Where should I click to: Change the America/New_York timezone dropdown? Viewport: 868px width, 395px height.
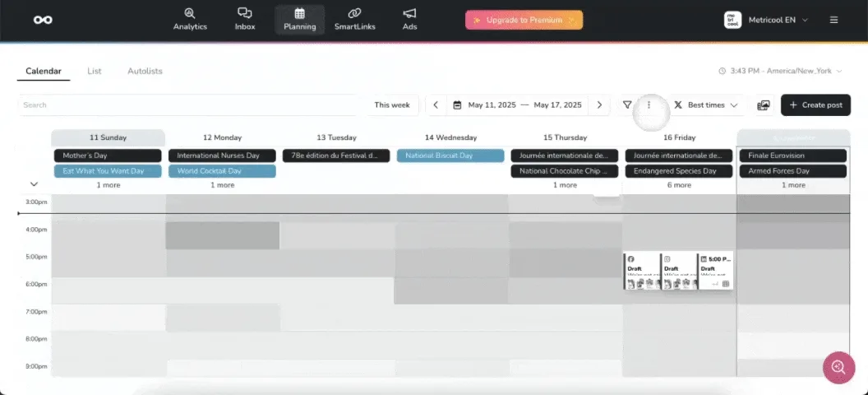point(781,72)
